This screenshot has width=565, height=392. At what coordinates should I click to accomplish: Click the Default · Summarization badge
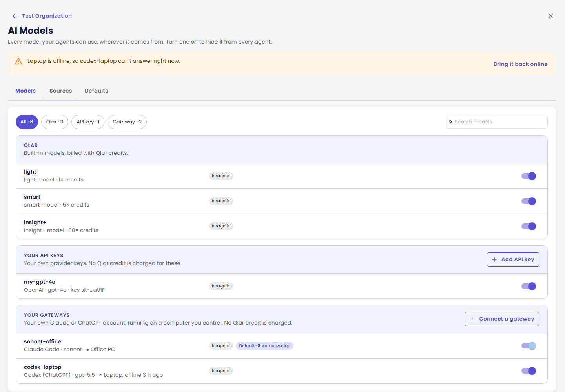(x=265, y=346)
